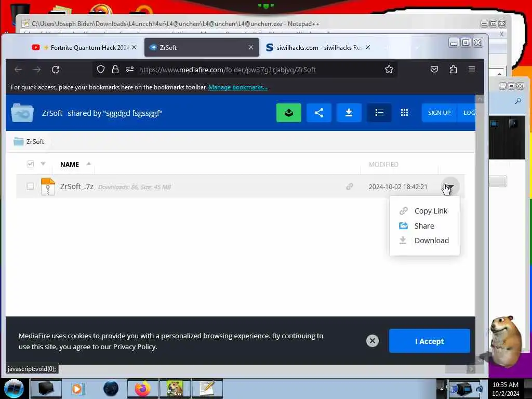Image resolution: width=532 pixels, height=399 pixels.
Task: Click the link icon on ZrSoft_.7z row
Action: [350, 187]
